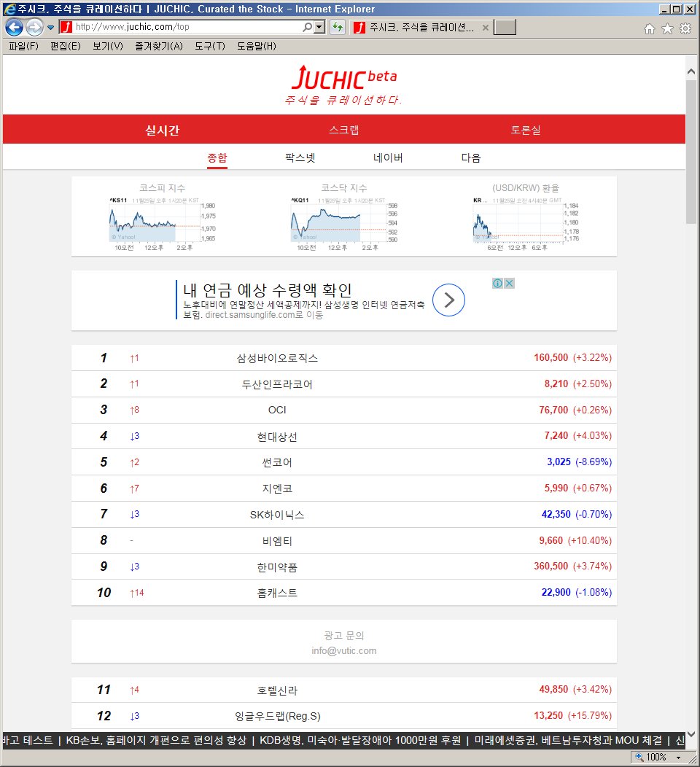Open stock 잉글우드랩(Reg.S)
700x767 pixels.
(x=277, y=716)
